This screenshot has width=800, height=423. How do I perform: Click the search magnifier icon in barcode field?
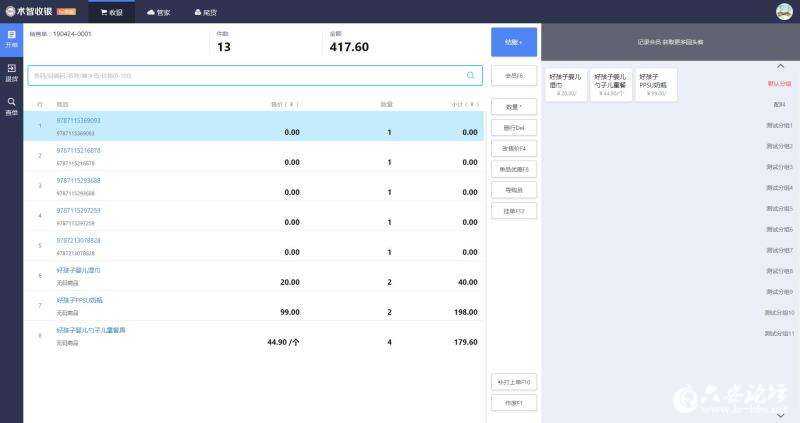[470, 75]
